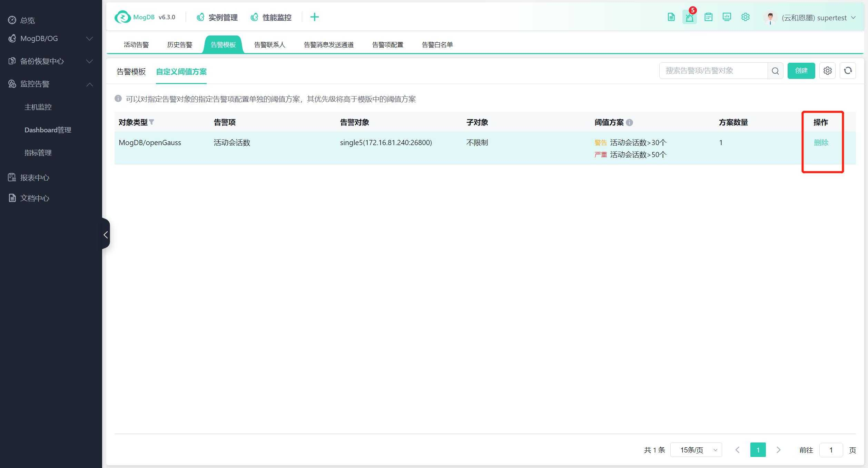This screenshot has height=468, width=868.
Task: Expand 备份恢复中心 sidebar menu
Action: pos(51,61)
